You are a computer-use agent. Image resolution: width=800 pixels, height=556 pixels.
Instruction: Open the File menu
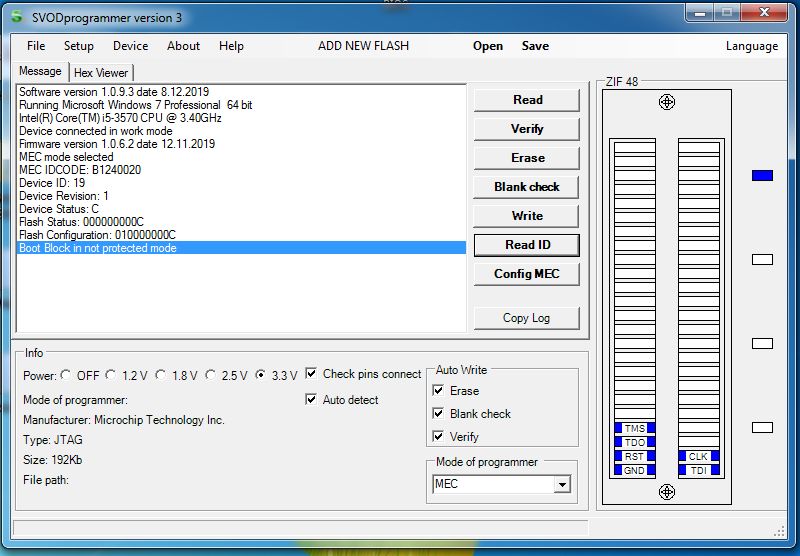[36, 46]
